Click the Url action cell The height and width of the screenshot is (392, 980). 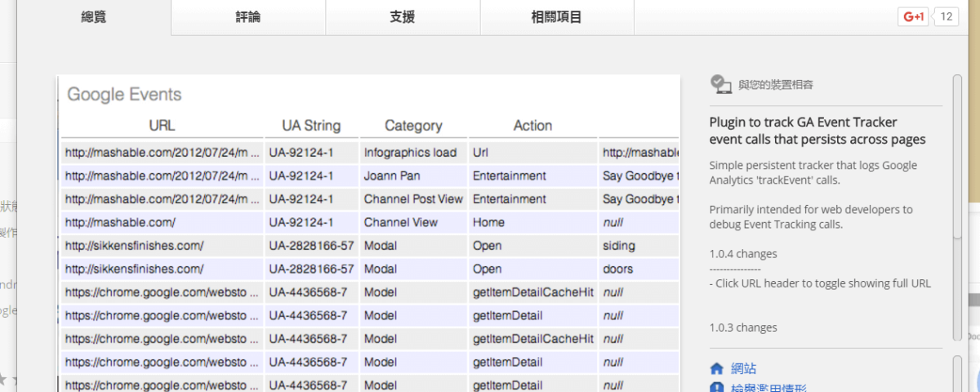point(532,153)
